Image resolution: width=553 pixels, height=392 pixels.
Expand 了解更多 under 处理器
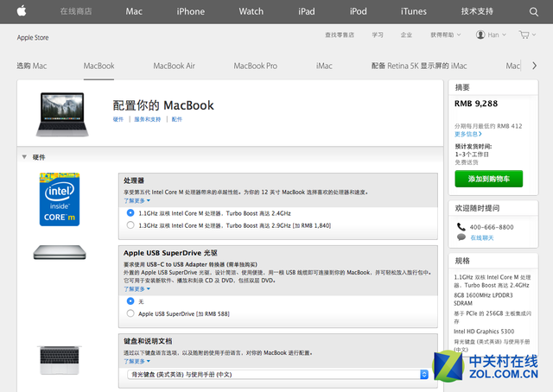click(137, 200)
